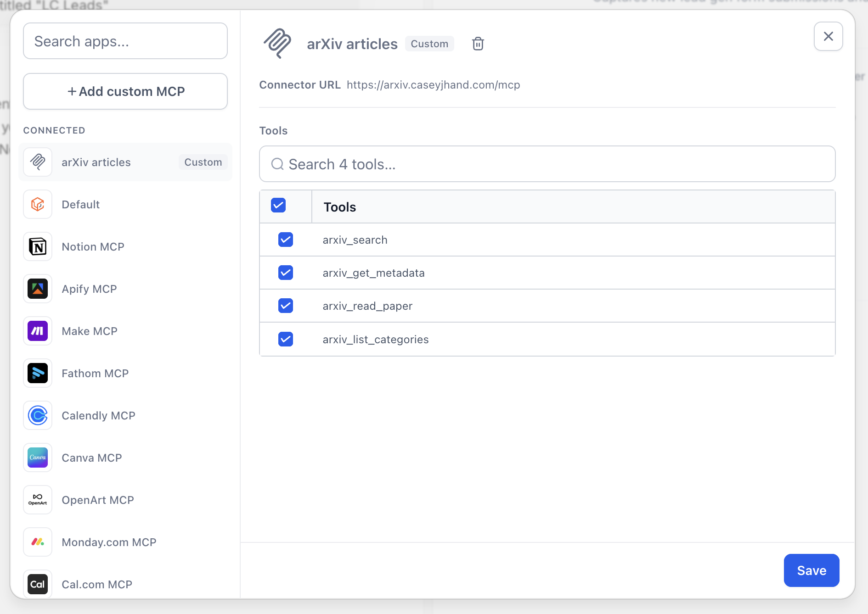Screen dimensions: 868x614
Task: Toggle the select-all Tools header checkbox
Action: [x=278, y=205]
